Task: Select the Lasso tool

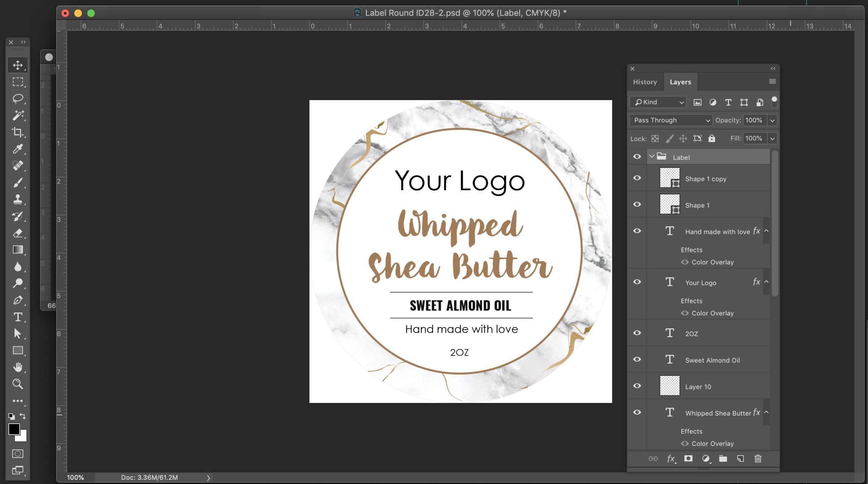Action: pos(18,98)
